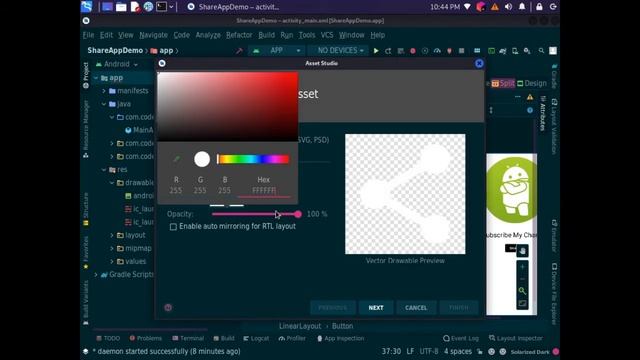The height and width of the screenshot is (360, 640).
Task: Open the APP run configuration dropdown
Action: point(276,51)
